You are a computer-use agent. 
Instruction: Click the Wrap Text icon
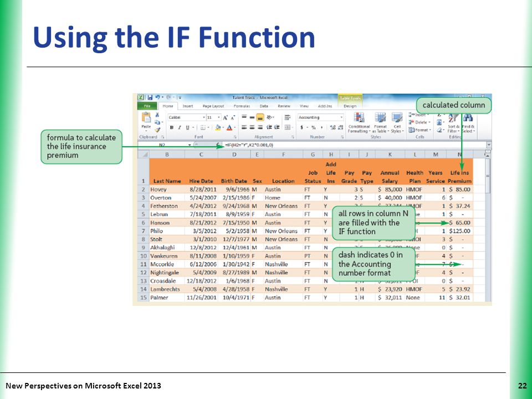point(287,117)
